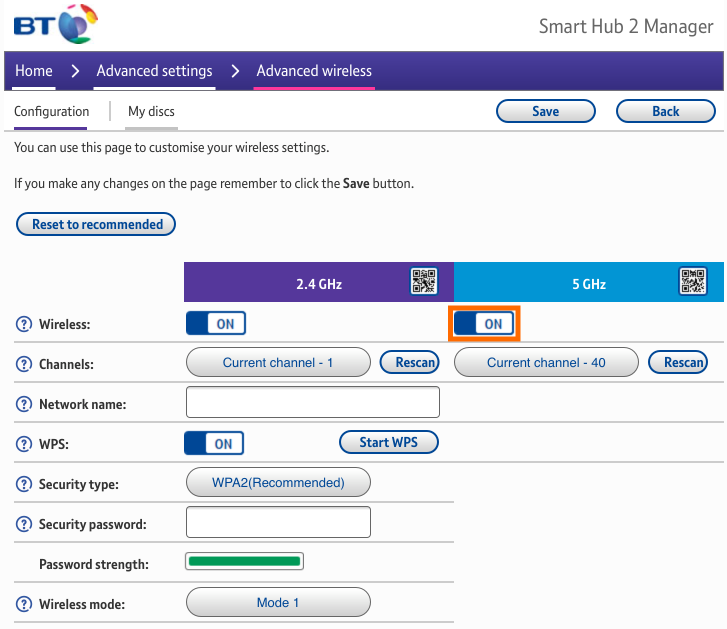The height and width of the screenshot is (629, 727).
Task: Open the Wireless mode Mode 1 dropdown
Action: (278, 602)
